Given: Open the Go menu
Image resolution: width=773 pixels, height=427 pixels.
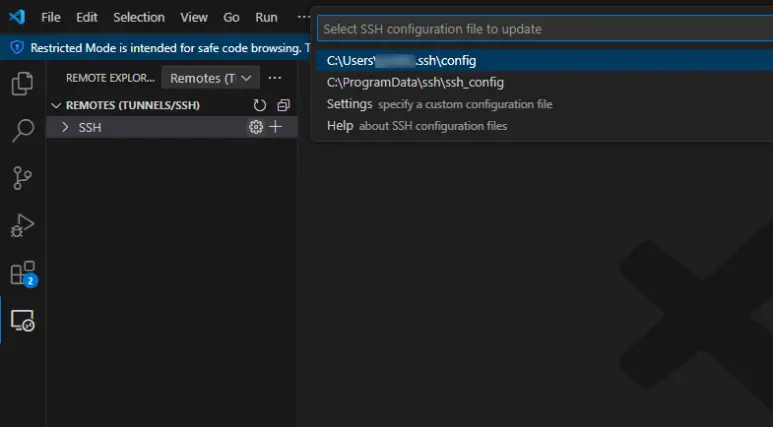Looking at the screenshot, I should [231, 17].
